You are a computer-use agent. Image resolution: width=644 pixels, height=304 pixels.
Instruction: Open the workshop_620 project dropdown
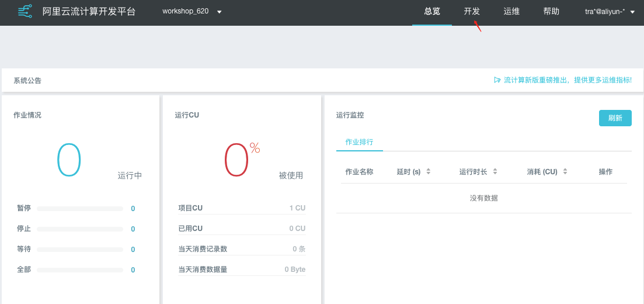(x=192, y=12)
